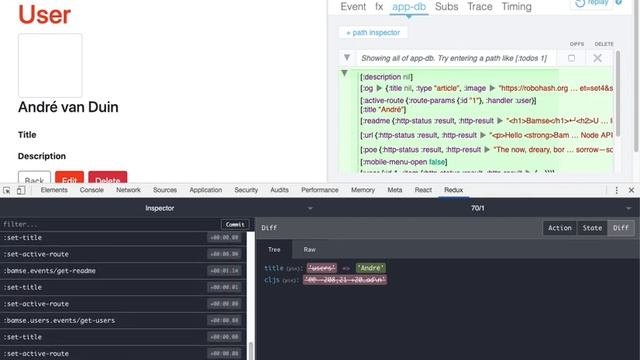Open the Trace tab
Screen dimensions: 640x360
480,7
